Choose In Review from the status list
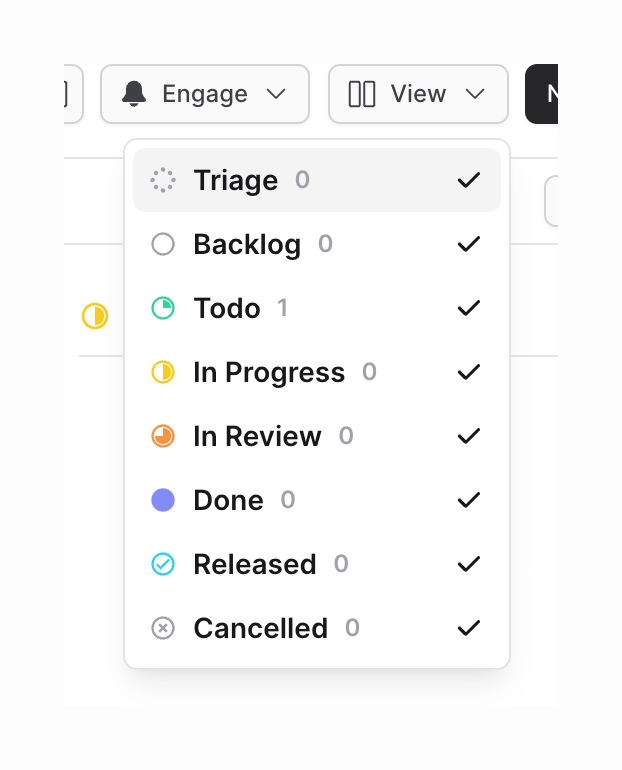Viewport: 622px width, 770px height. point(257,436)
